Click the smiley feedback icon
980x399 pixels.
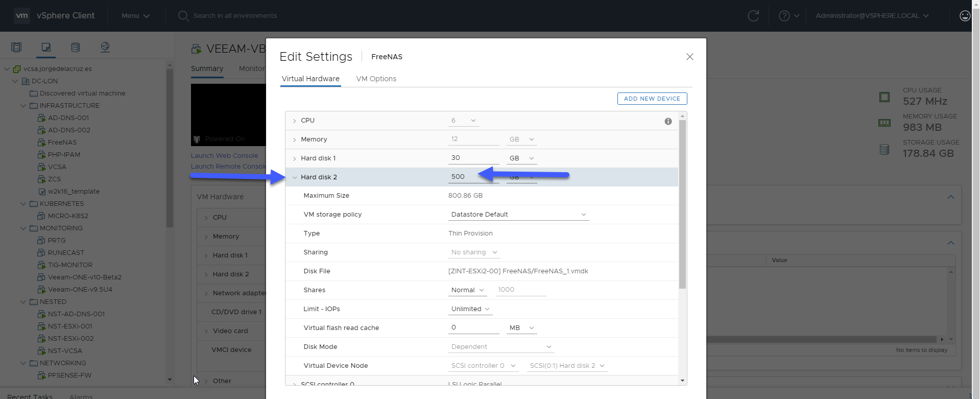point(965,16)
